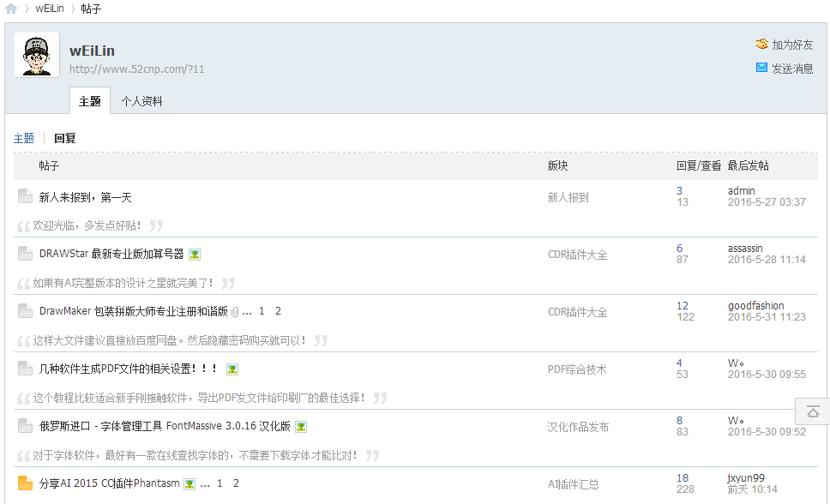Viewport: 830px width, 504px height.
Task: Click the orange folder icon beside 分享AI 2015
Action: point(25,483)
